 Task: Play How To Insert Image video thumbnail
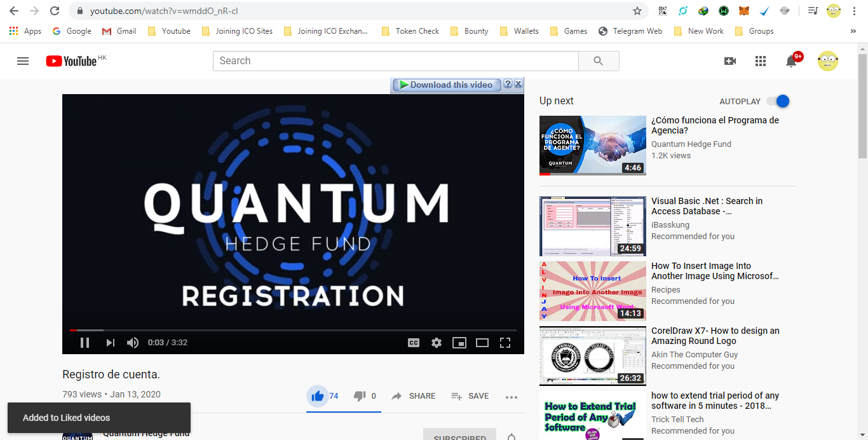592,291
